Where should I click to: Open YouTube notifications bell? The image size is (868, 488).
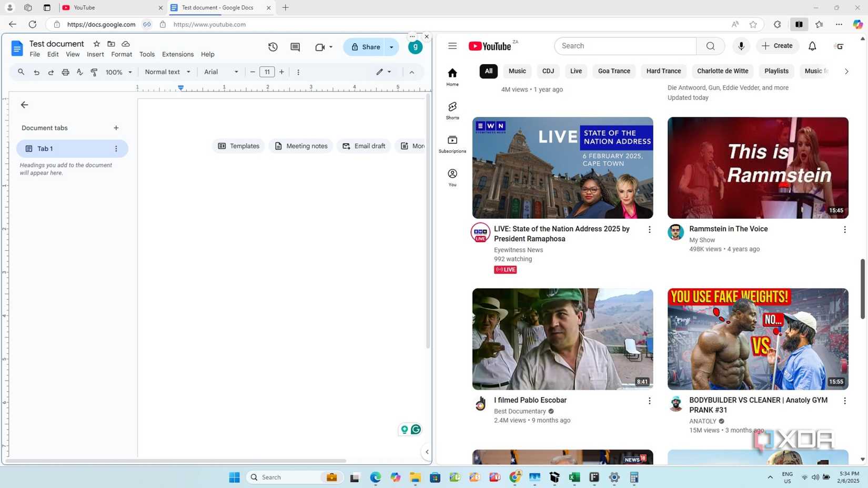click(x=812, y=46)
